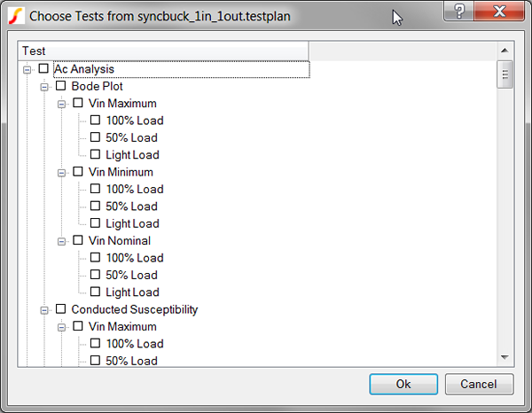Screen dimensions: 532x413
Task: Click the scrollbar up arrow
Action: [x=505, y=51]
